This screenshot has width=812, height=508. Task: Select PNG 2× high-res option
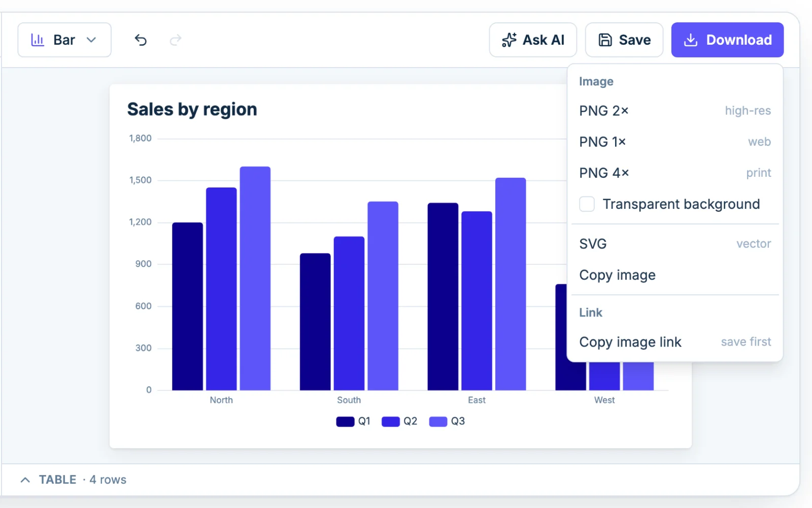(x=675, y=111)
